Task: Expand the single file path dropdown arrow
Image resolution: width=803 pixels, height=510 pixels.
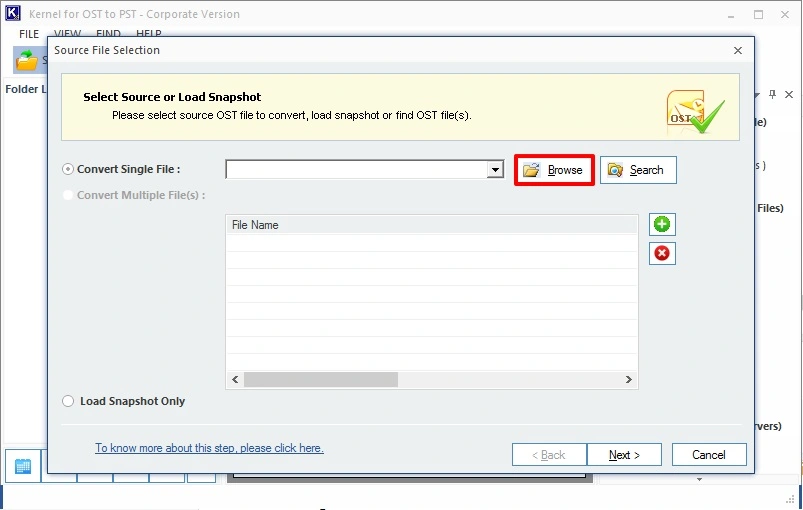Action: [x=495, y=170]
